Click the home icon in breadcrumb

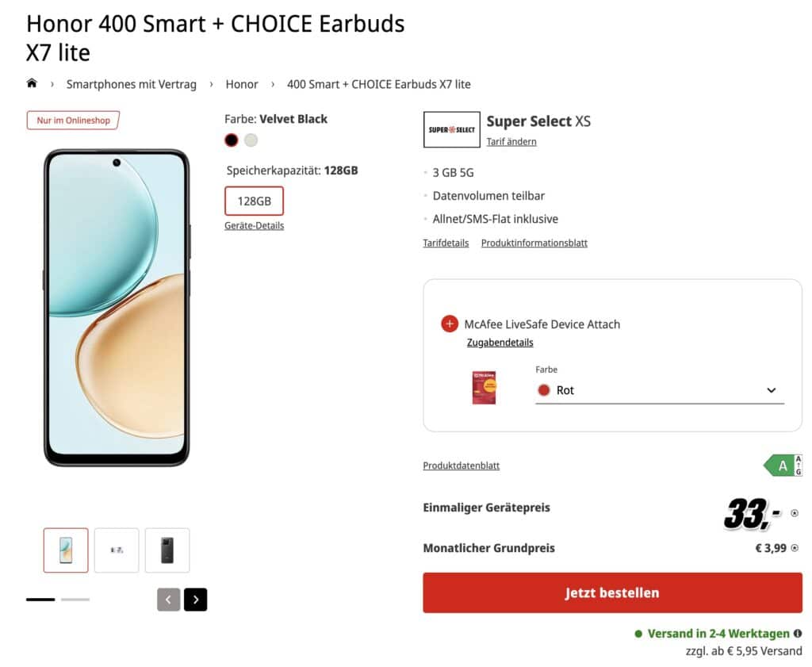coord(32,83)
